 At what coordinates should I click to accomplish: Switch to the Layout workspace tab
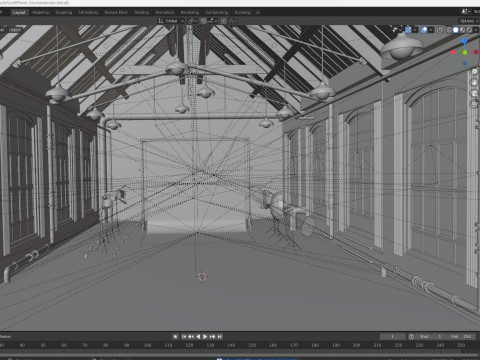coord(19,12)
